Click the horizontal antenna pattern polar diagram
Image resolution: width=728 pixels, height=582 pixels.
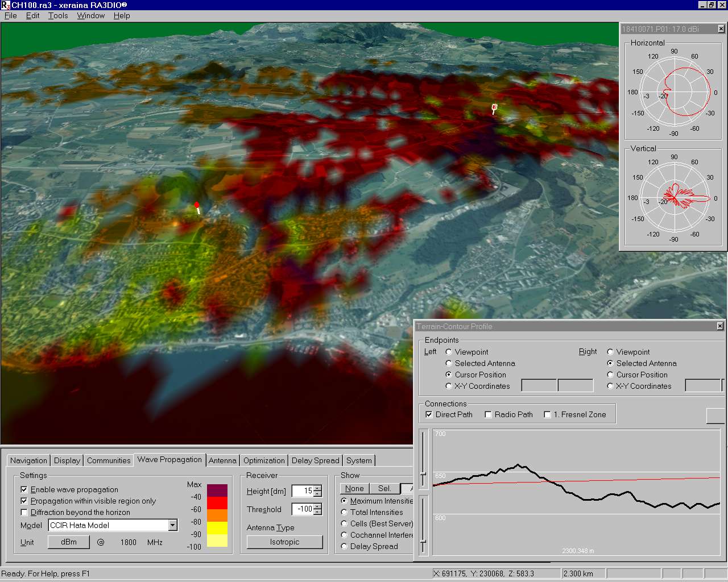click(x=674, y=93)
